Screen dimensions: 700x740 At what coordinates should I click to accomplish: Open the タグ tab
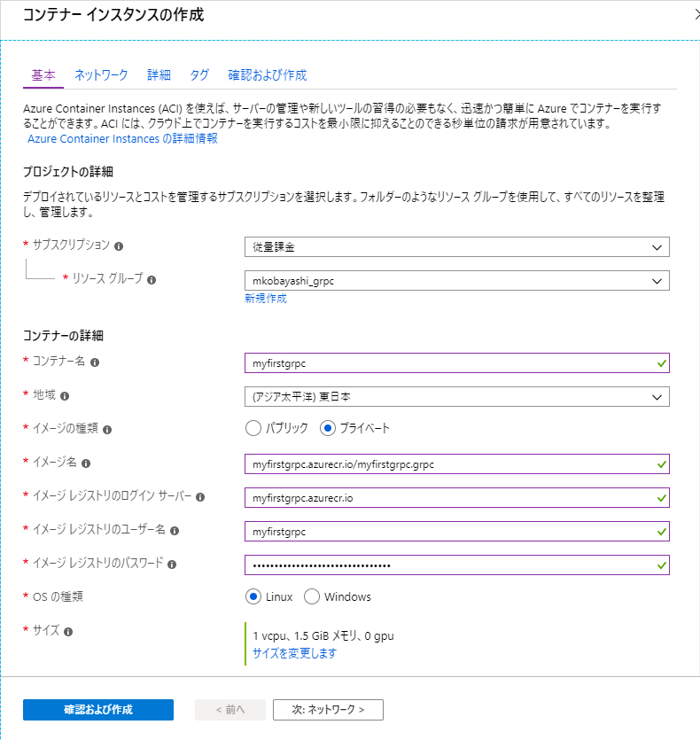(198, 75)
